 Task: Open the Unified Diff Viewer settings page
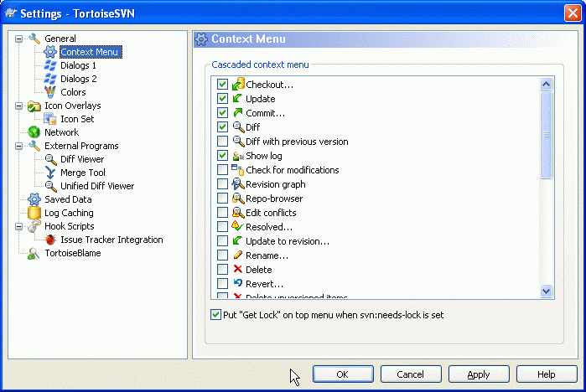pos(97,186)
